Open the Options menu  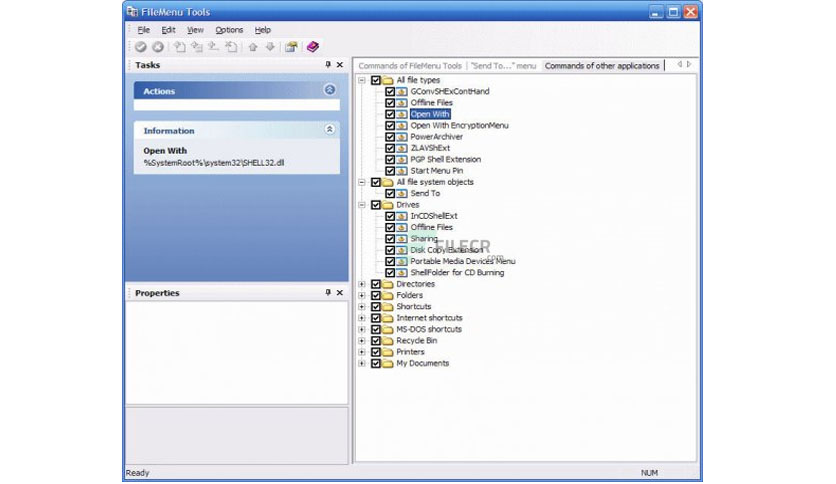tap(229, 30)
